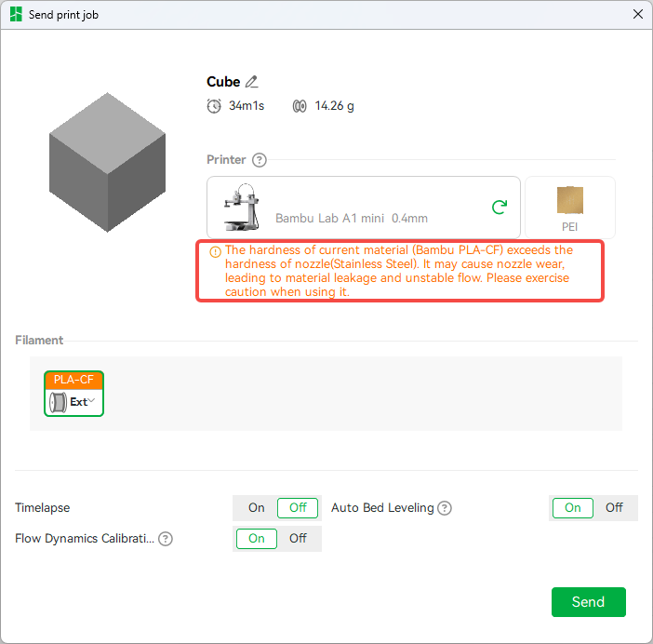Click the Filament section heading
653x644 pixels.
coord(39,341)
